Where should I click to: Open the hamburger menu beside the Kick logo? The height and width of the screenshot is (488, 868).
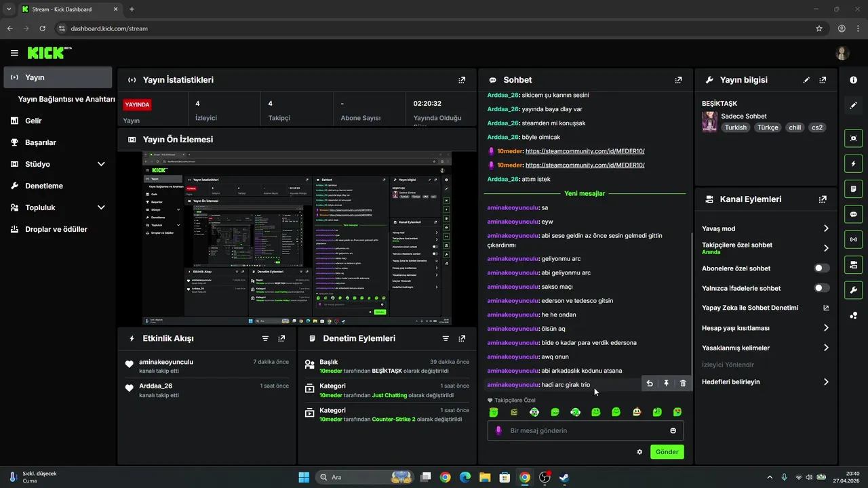14,53
